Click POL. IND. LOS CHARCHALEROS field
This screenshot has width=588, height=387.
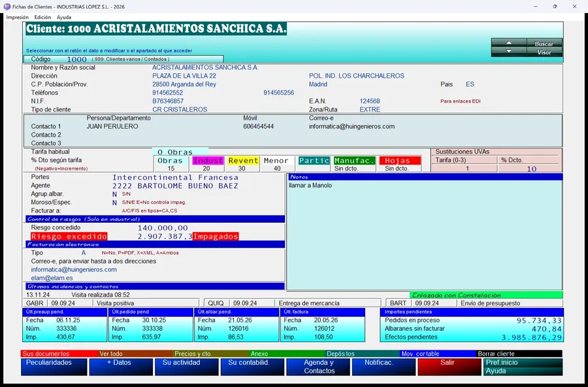coord(357,76)
